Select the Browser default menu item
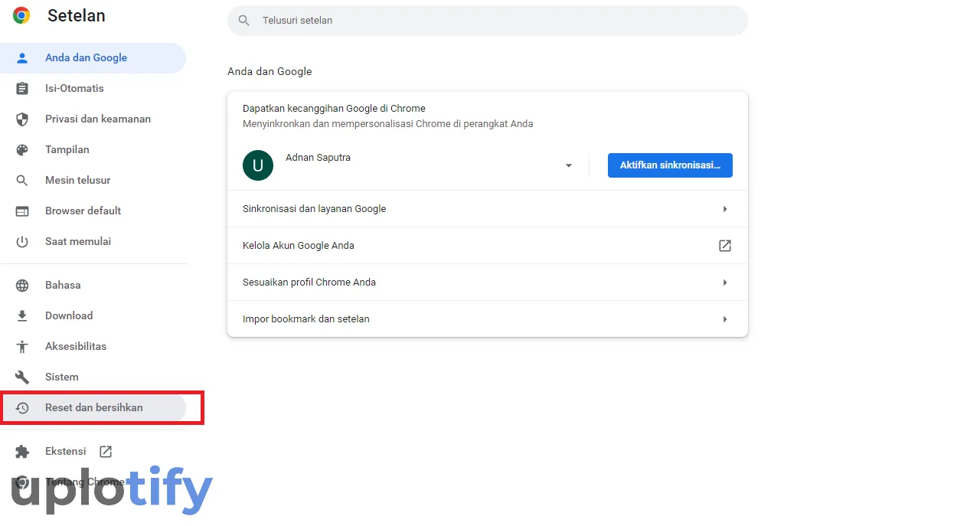This screenshot has width=980, height=526. click(93, 211)
